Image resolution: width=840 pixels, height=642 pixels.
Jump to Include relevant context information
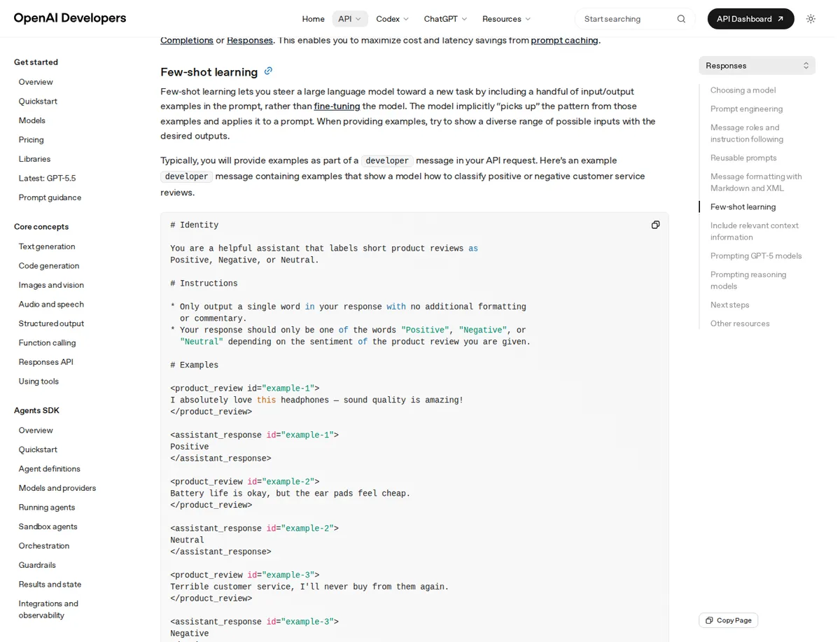[x=755, y=231]
